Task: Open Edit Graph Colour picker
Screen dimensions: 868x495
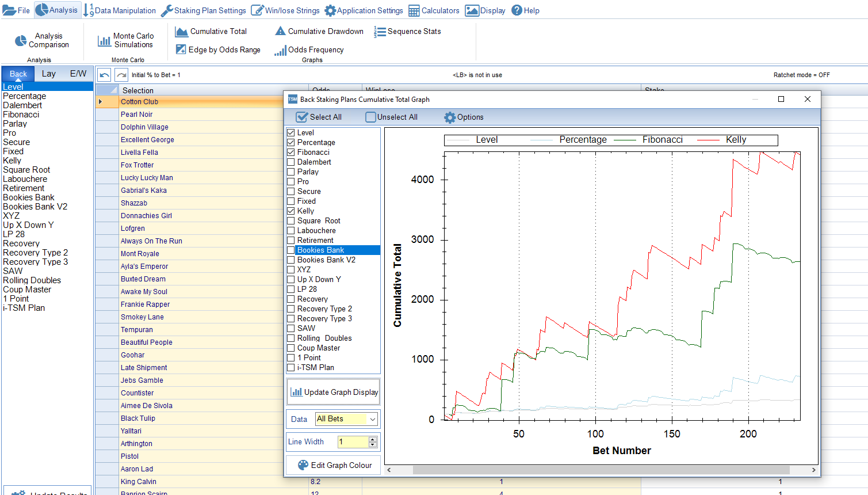Action: tap(334, 466)
